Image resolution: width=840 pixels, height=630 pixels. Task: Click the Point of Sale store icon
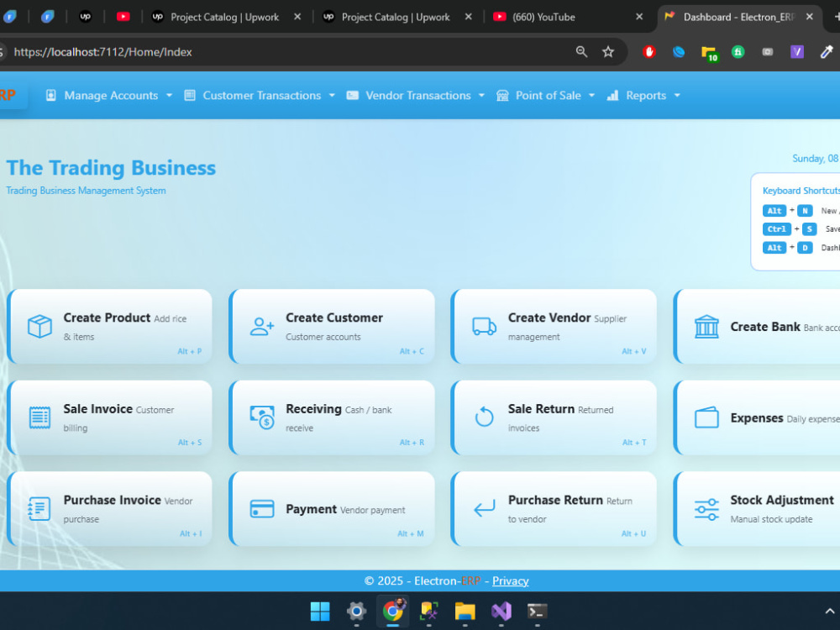point(502,96)
